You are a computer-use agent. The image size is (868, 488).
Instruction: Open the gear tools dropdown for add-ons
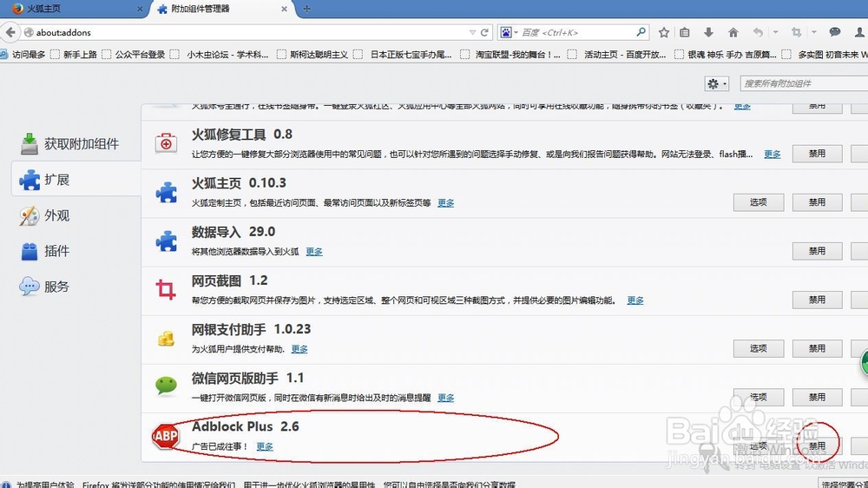tap(716, 83)
